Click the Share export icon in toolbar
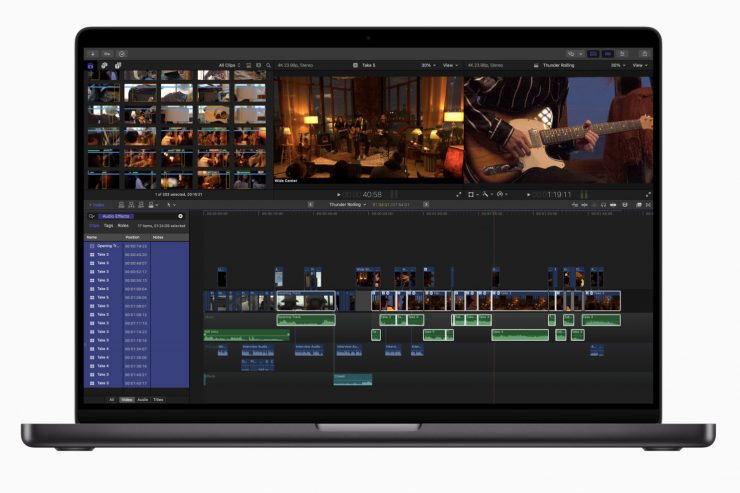Image resolution: width=740 pixels, height=493 pixels. 645,53
